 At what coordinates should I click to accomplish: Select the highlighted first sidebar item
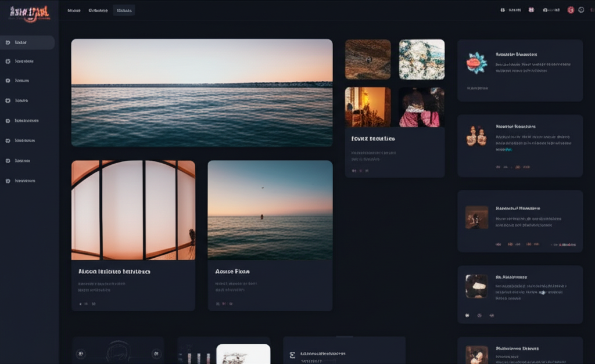(27, 42)
